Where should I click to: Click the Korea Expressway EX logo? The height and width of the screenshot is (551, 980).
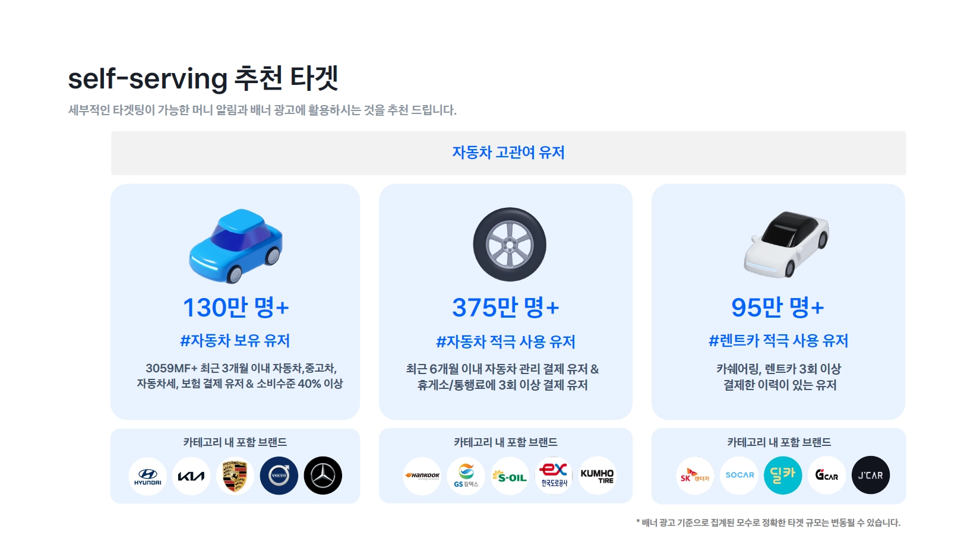tap(554, 476)
